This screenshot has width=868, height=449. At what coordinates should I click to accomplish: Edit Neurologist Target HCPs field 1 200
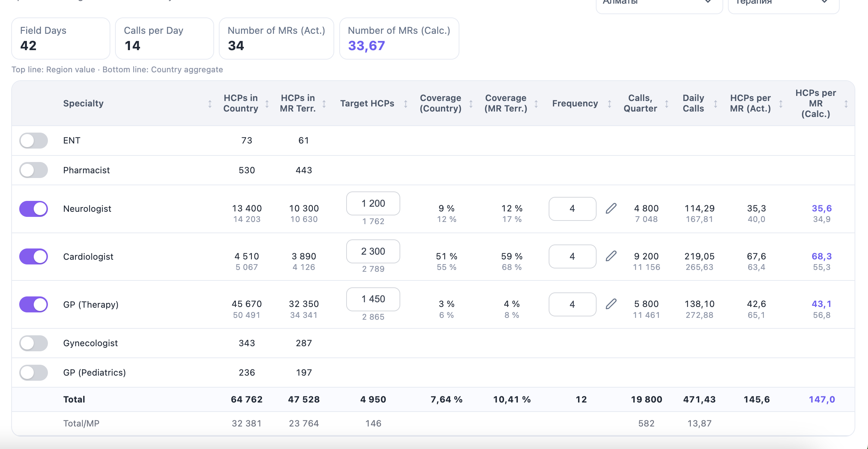(x=373, y=203)
